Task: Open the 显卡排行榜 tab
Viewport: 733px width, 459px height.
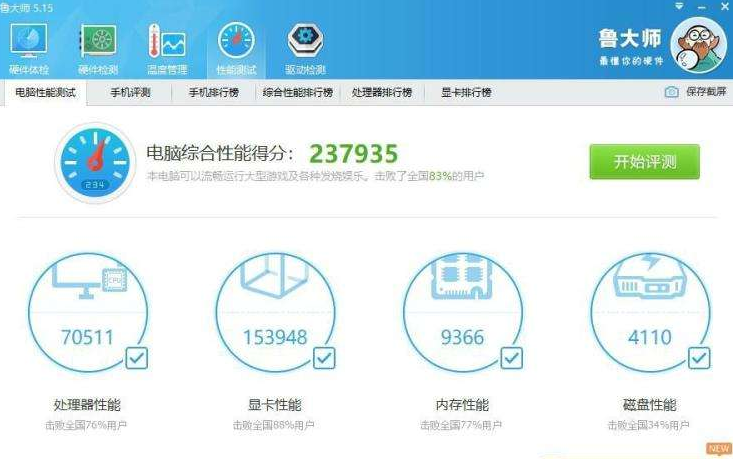Action: (x=466, y=93)
